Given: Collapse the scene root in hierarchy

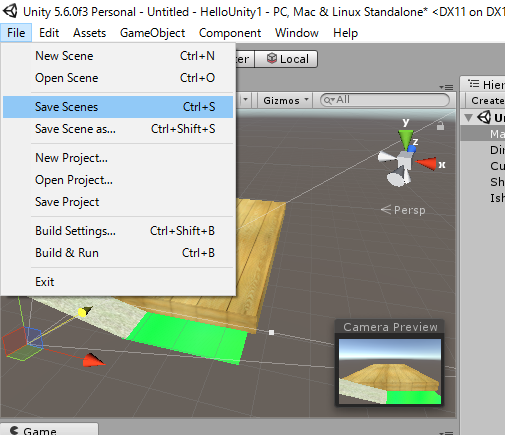Looking at the screenshot, I should tap(468, 118).
